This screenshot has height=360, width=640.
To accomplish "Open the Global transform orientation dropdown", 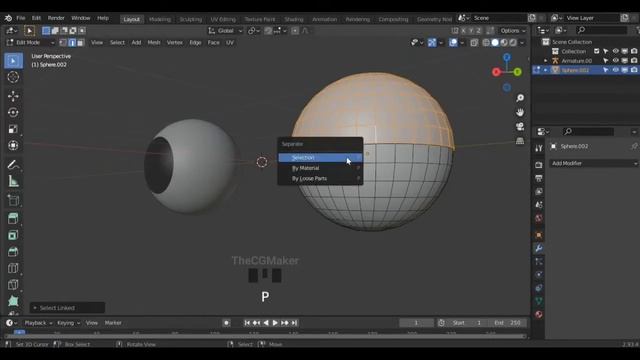I will coord(225,31).
